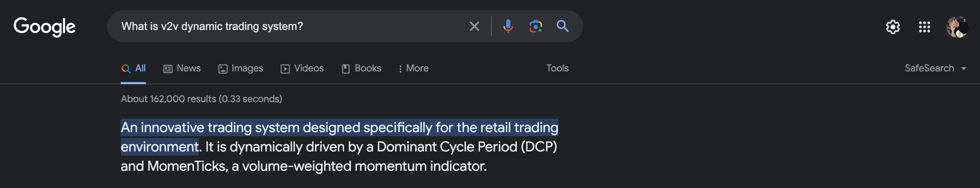Open the Google account profile picture
980x188 pixels.
pyautogui.click(x=957, y=27)
